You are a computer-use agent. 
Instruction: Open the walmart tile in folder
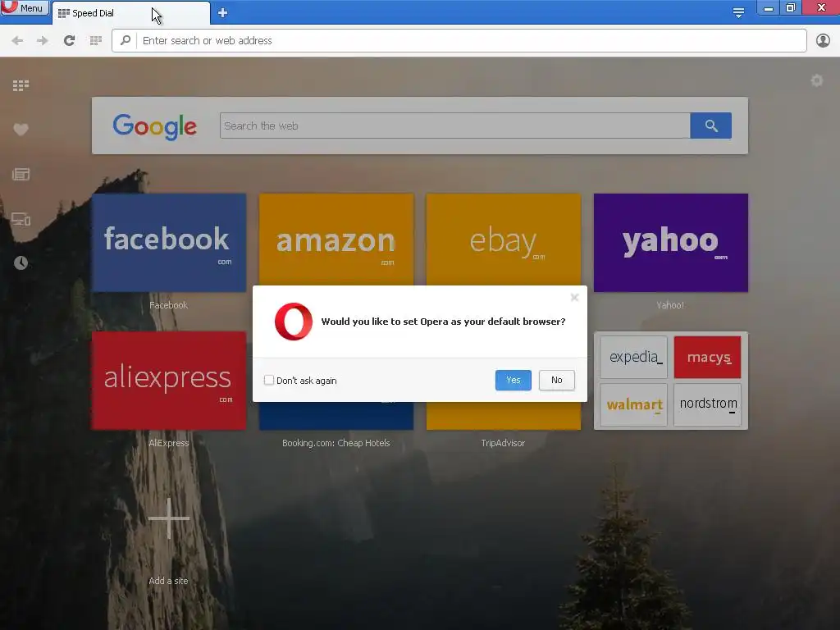coord(634,404)
